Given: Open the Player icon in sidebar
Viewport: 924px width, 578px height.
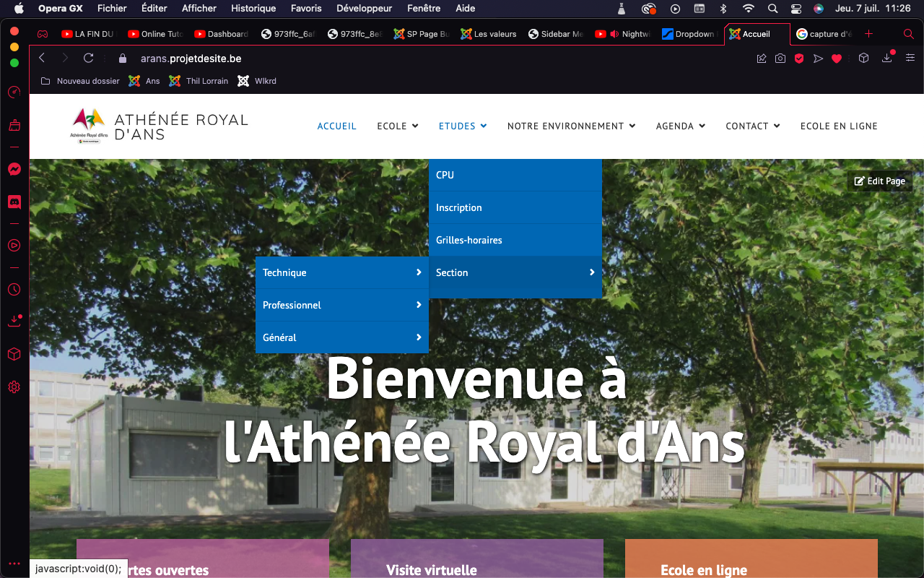Looking at the screenshot, I should 14,245.
